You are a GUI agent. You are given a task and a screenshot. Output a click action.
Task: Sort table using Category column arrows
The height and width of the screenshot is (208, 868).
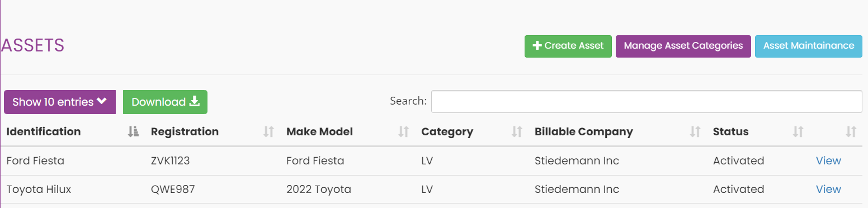click(517, 132)
